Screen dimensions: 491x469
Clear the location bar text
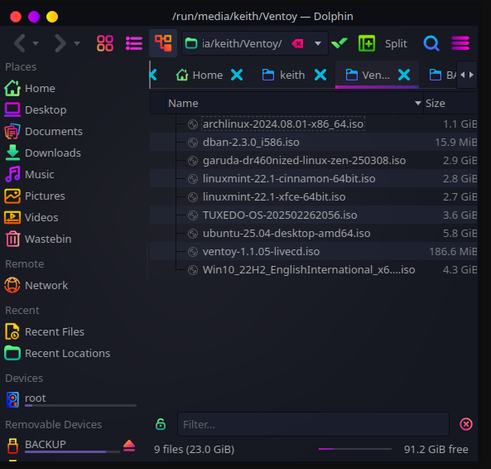297,44
